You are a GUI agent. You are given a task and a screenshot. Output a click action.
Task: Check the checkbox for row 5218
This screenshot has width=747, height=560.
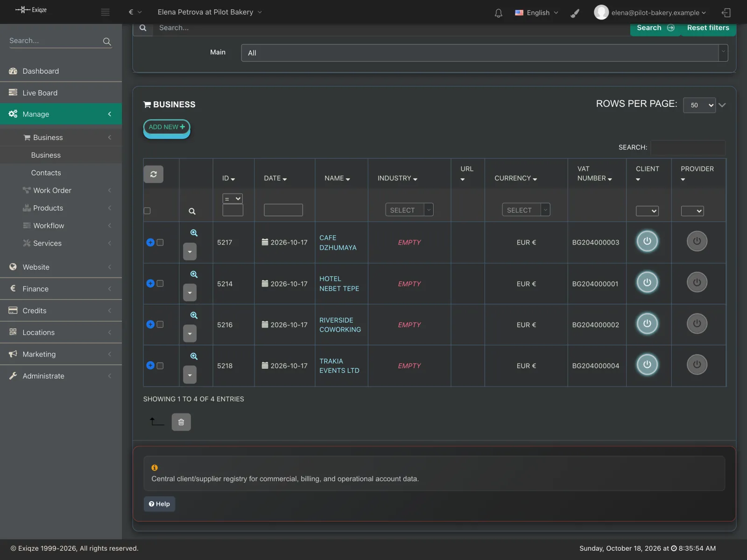tap(160, 366)
